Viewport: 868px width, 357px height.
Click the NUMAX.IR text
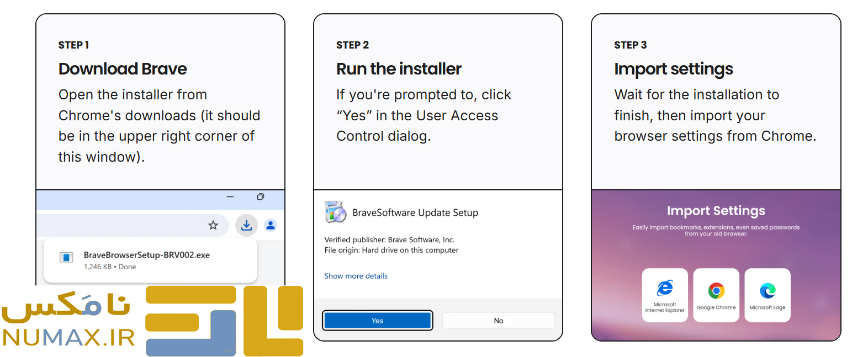[68, 338]
